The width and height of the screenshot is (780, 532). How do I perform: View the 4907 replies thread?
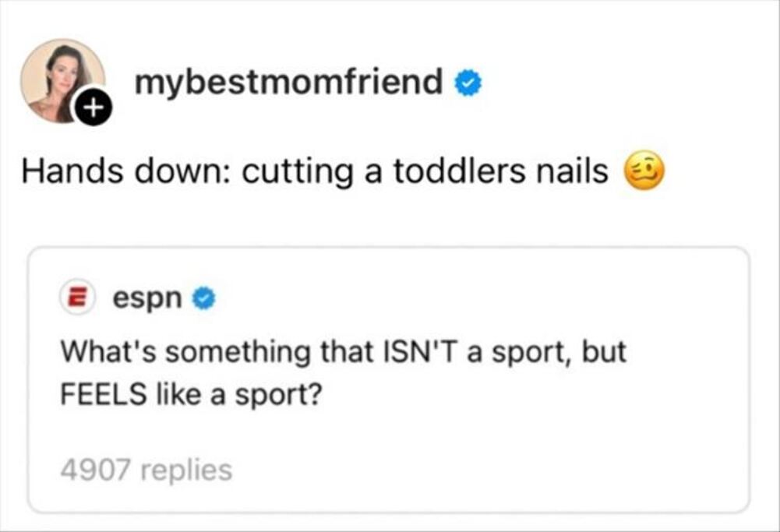[146, 470]
